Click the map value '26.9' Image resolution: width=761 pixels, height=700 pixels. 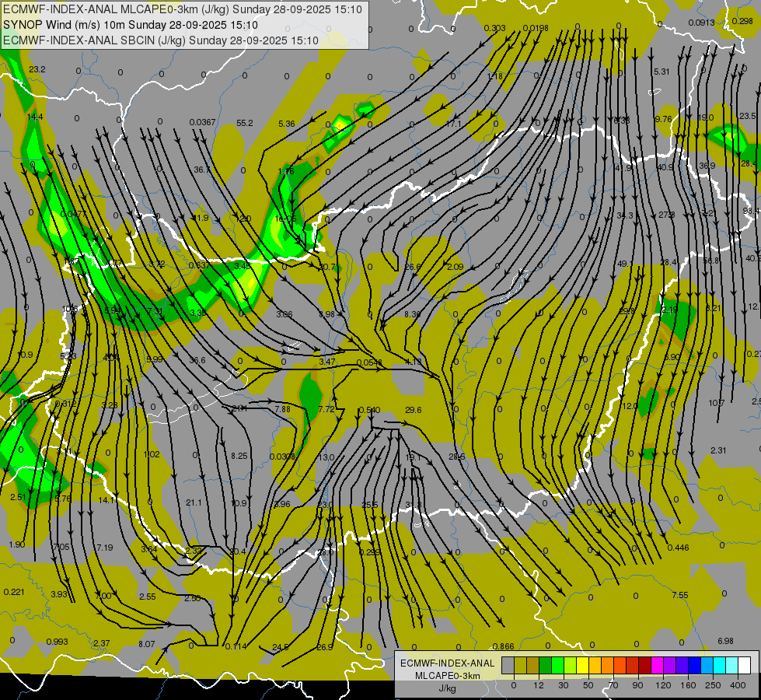pos(325,647)
